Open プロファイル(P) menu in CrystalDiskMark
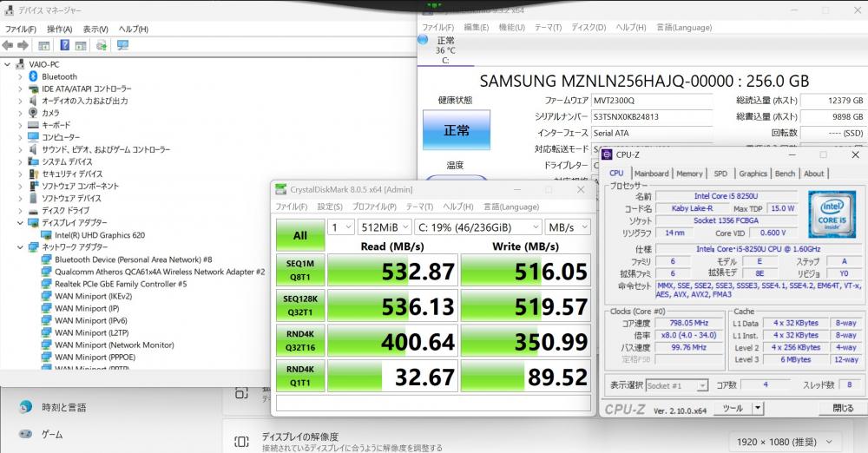The height and width of the screenshot is (453, 868). tap(374, 207)
